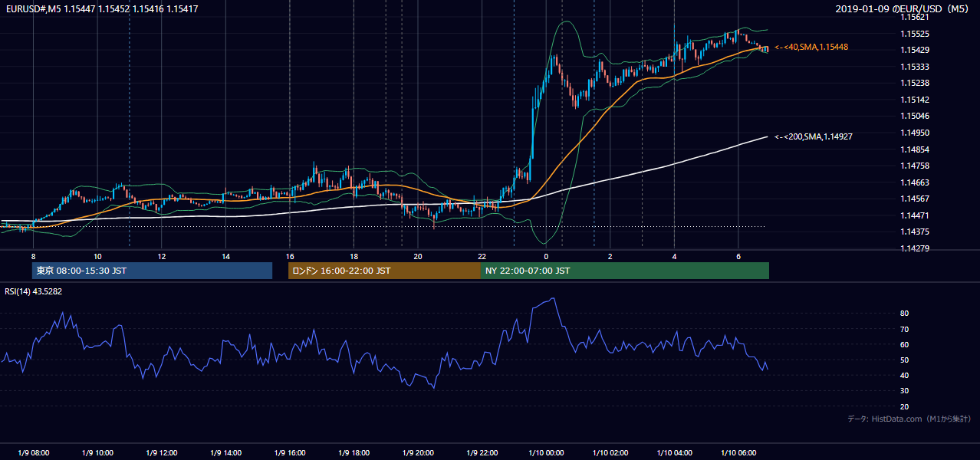
Task: Click the RSI scale value 50
Action: click(x=905, y=360)
